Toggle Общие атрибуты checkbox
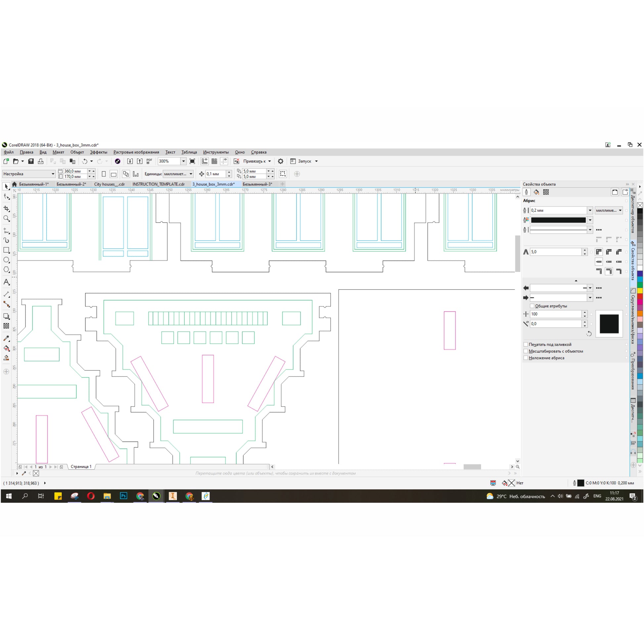Screen dimensions: 644x644 click(532, 306)
